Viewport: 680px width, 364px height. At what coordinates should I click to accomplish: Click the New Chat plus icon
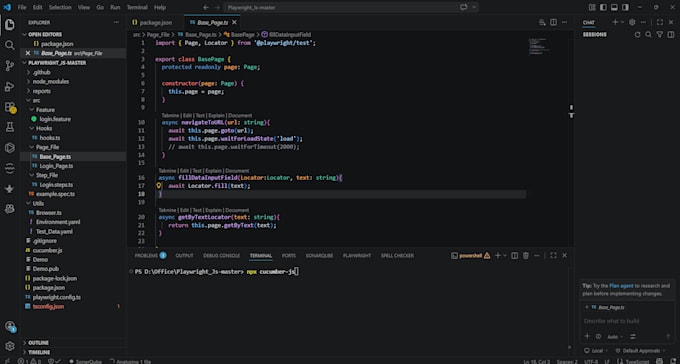pos(615,22)
